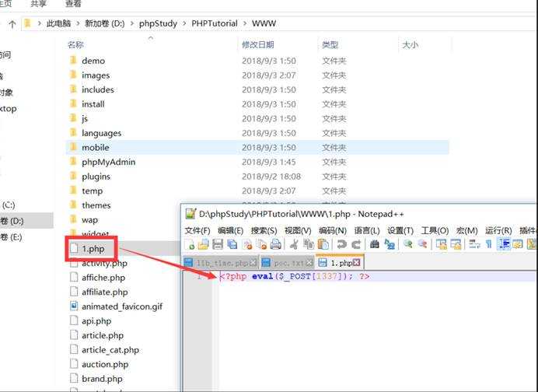Open the 运行(R) menu
538x392 pixels.
coord(498,230)
